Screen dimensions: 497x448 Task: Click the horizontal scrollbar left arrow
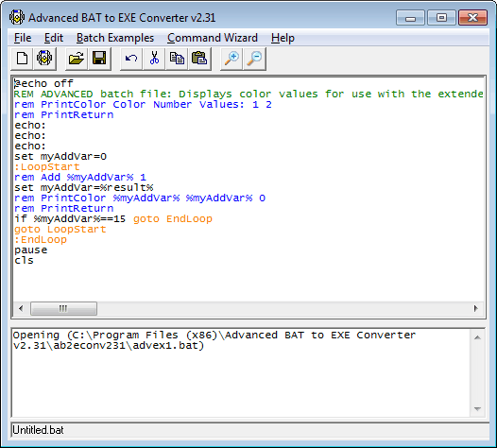(x=21, y=308)
